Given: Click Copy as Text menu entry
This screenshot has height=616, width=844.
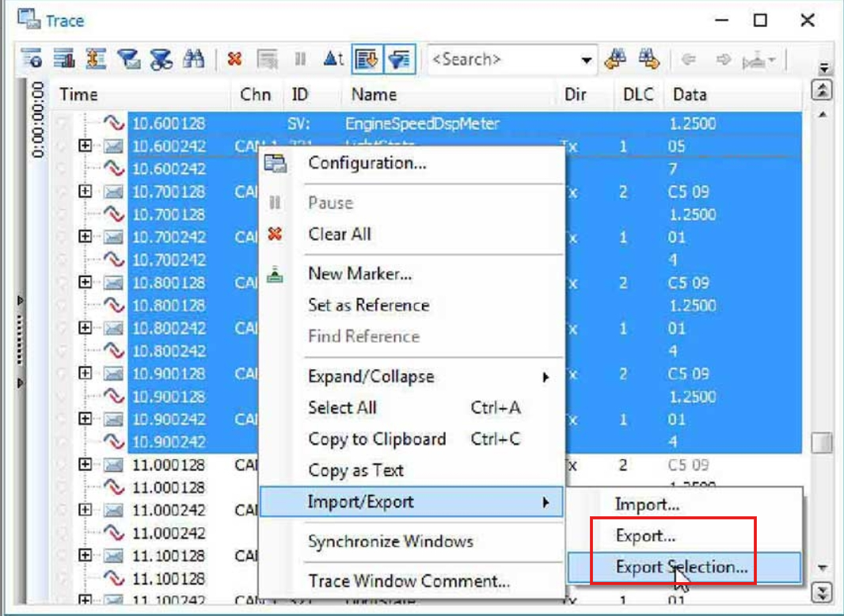Looking at the screenshot, I should tap(412, 470).
